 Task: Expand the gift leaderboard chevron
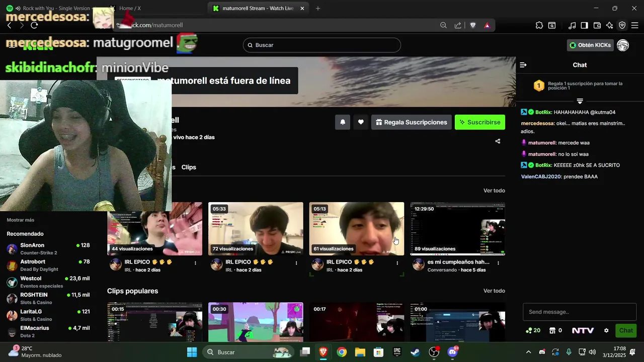[580, 101]
